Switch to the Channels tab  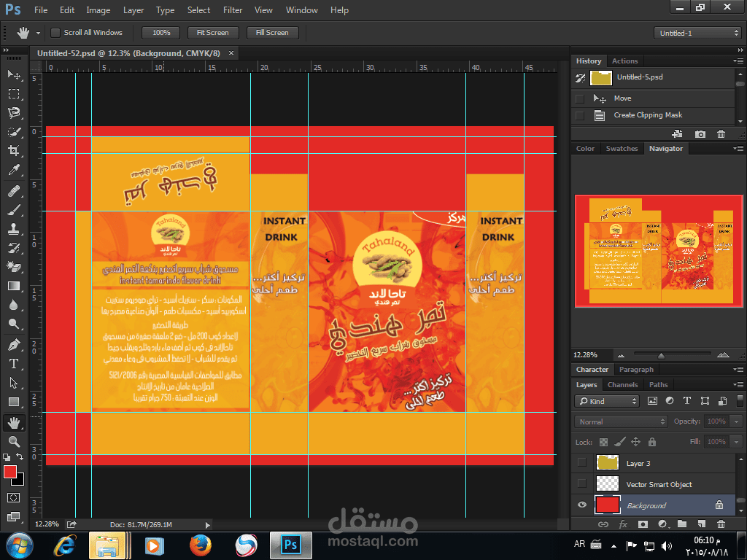[x=622, y=385]
